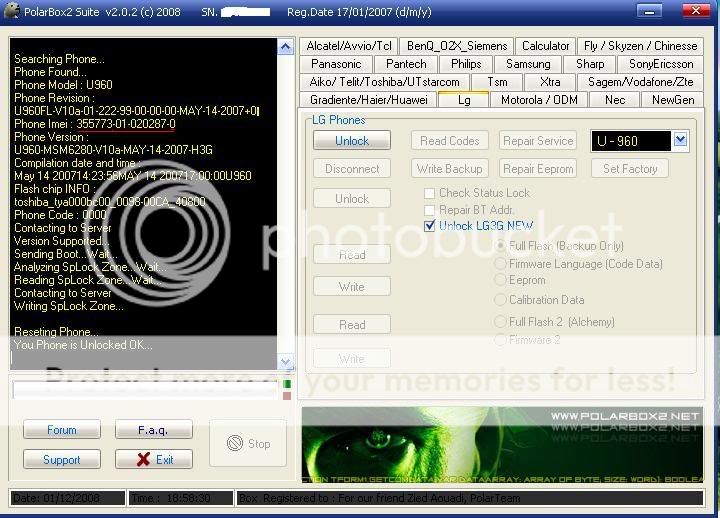This screenshot has width=720, height=518.
Task: Open the BenQ_O2X_Siemens tab
Action: 457,46
